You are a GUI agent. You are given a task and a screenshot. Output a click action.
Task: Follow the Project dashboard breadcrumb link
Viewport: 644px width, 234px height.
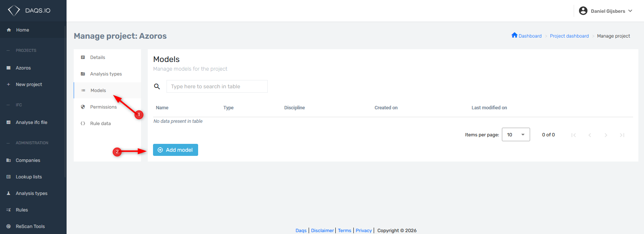pyautogui.click(x=569, y=36)
